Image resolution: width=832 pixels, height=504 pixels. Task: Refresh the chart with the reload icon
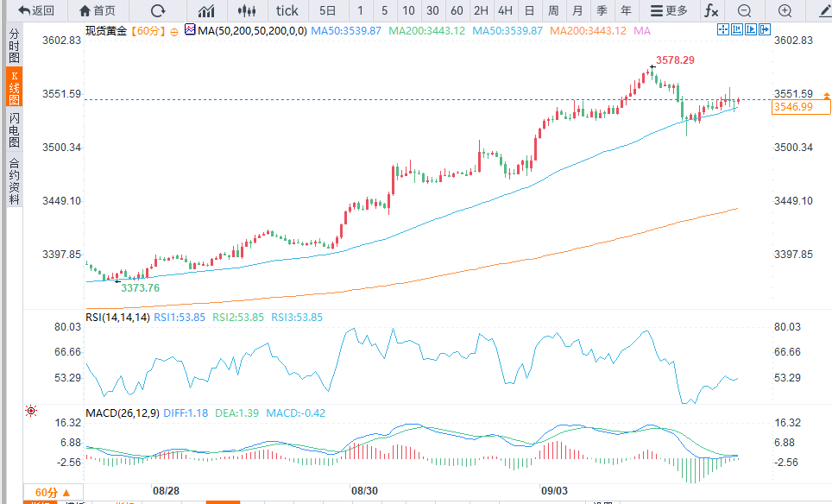coord(158,10)
